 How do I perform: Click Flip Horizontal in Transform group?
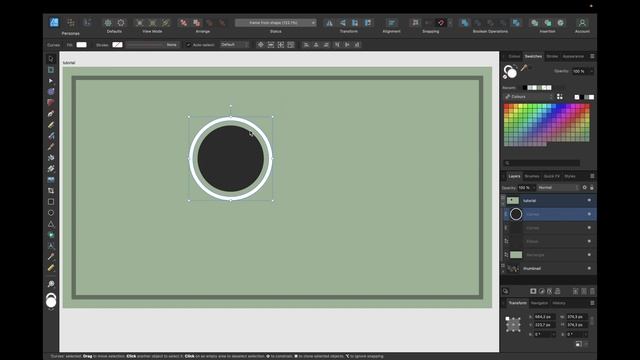coord(329,23)
